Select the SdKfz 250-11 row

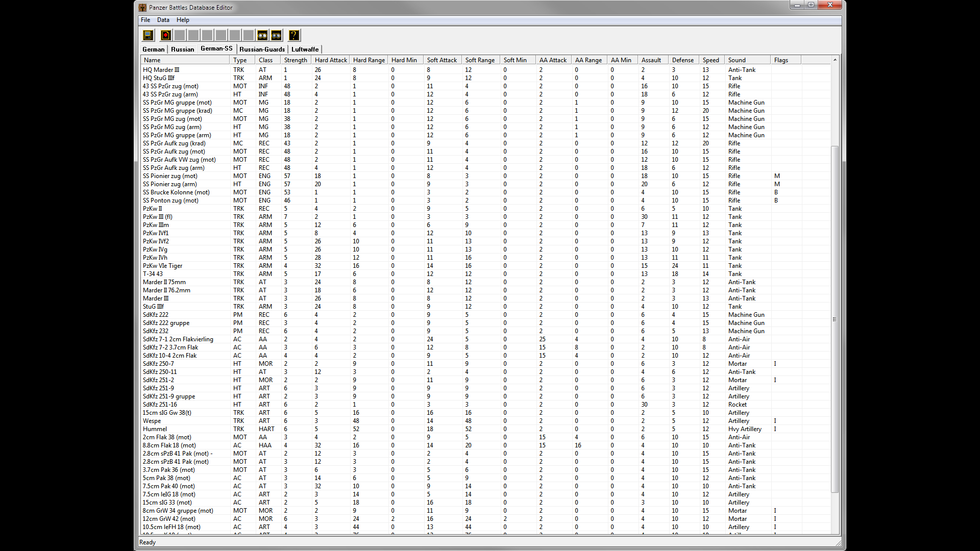point(486,372)
